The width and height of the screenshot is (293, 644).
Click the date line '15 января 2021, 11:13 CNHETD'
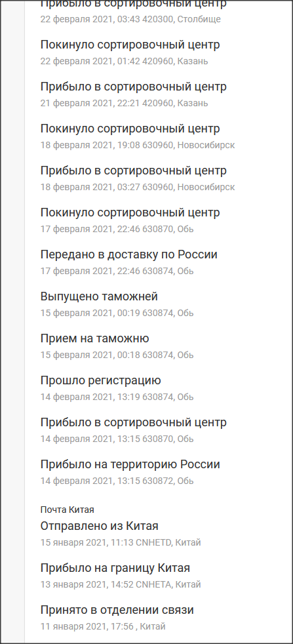tap(121, 542)
